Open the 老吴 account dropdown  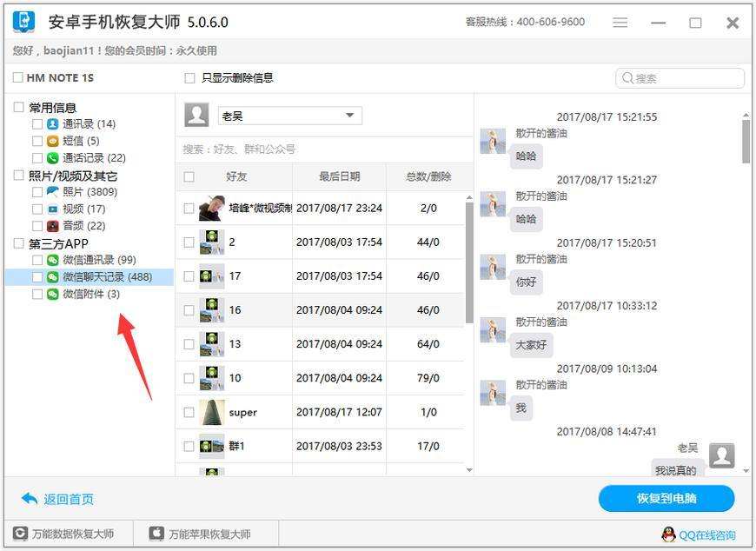tap(289, 116)
